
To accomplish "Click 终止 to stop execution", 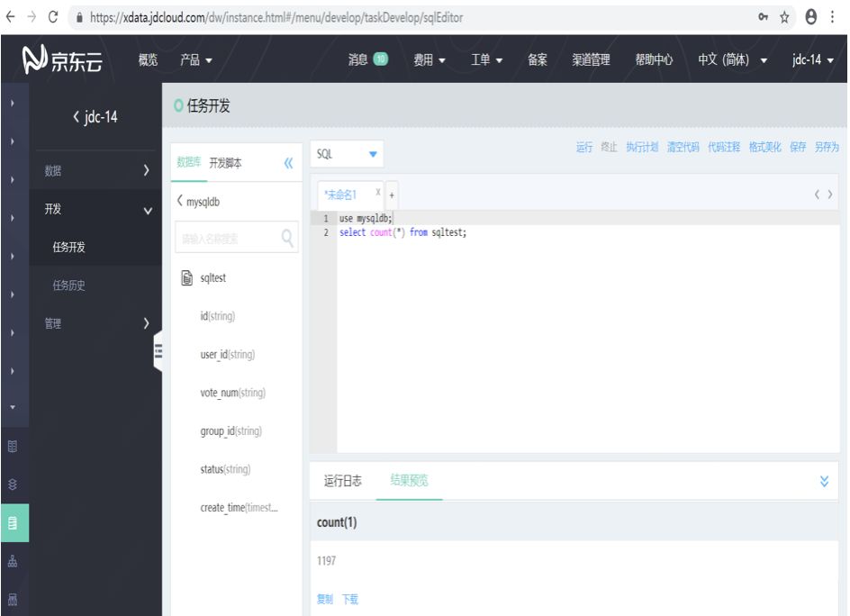I will 610,147.
